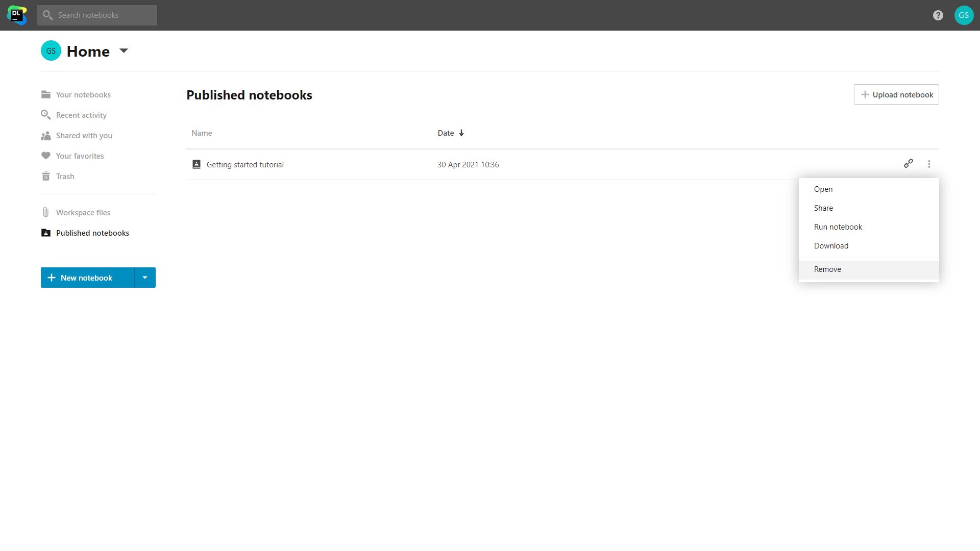Viewport: 980px width, 551px height.
Task: Open Shared with you
Action: coord(84,135)
